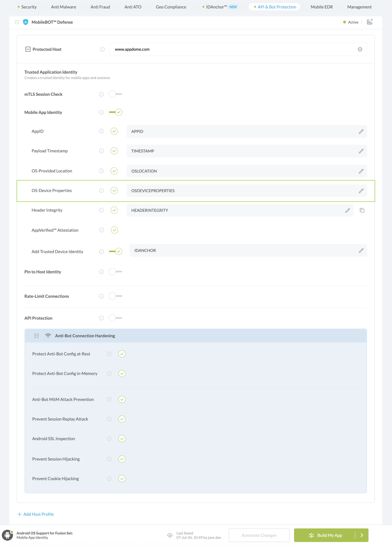Screen dimensions: 392x545
Task: Edit the TIMESTAMP field with the pencil icon
Action: [361, 151]
